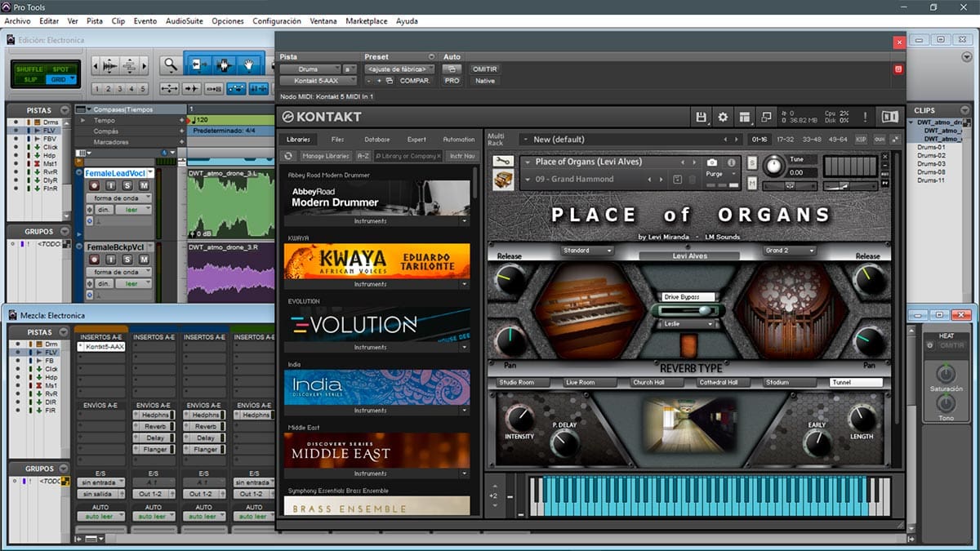Click the KSP script editor icon
This screenshot has height=551, width=980.
tap(861, 140)
